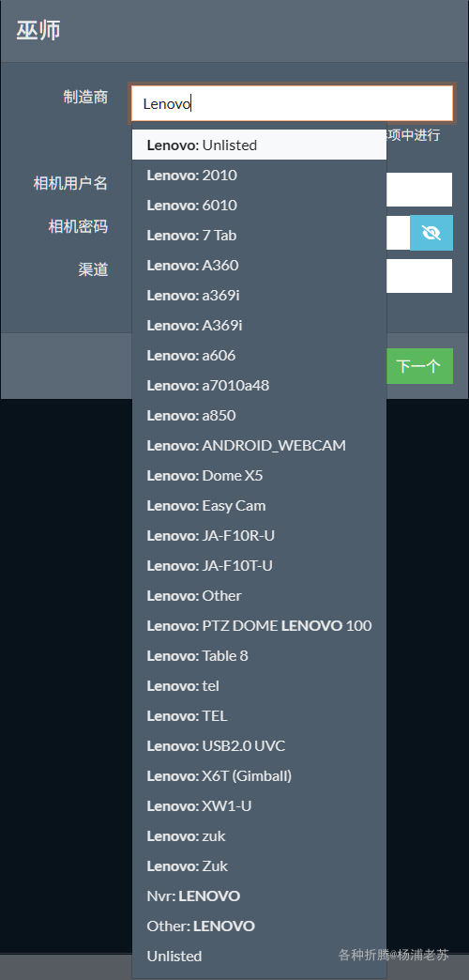Choose Lenovo: Easy Cam model
This screenshot has width=469, height=980.
259,505
